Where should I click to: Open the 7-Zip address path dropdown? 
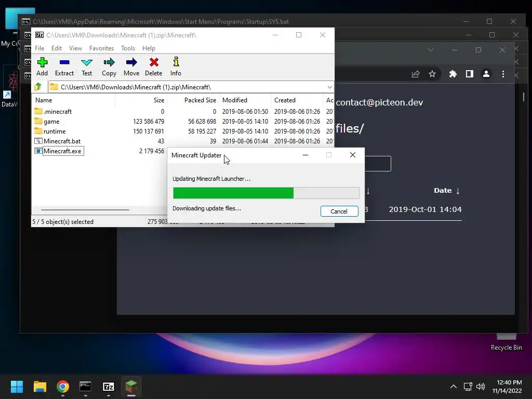(x=329, y=87)
